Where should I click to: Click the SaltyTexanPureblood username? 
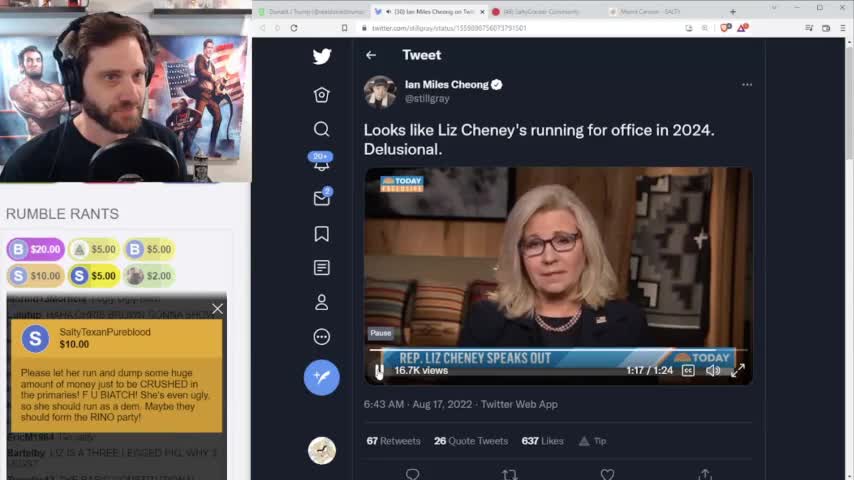[x=105, y=332]
